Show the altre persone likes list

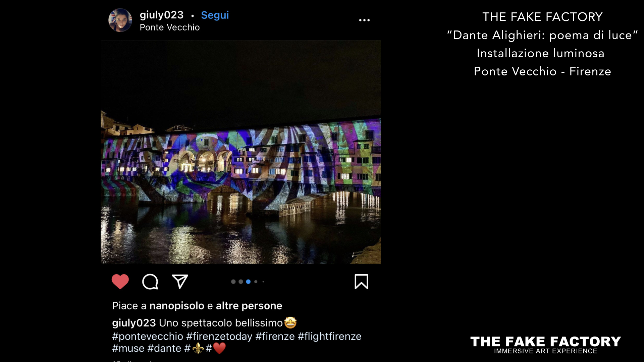click(249, 306)
